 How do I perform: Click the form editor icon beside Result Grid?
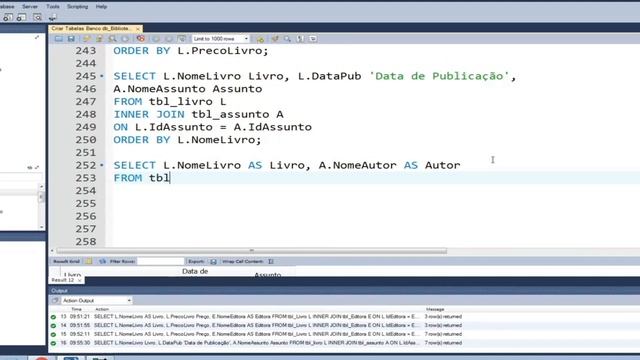(89, 261)
